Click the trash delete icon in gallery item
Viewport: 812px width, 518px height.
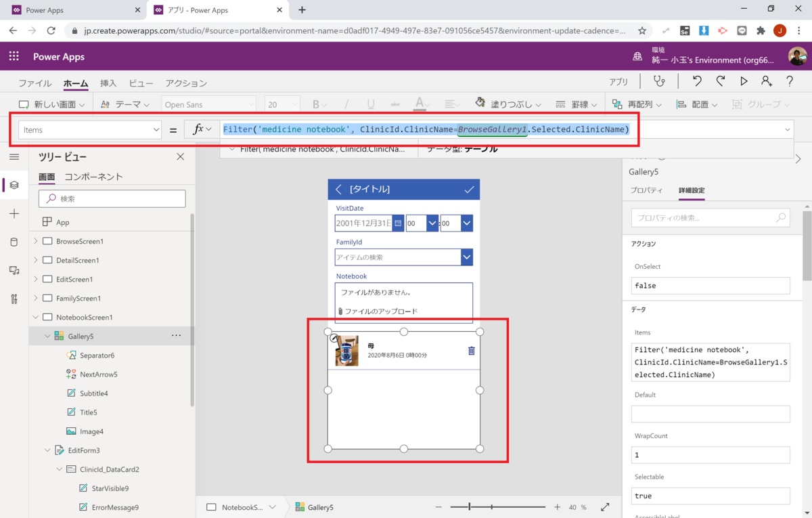tap(472, 350)
